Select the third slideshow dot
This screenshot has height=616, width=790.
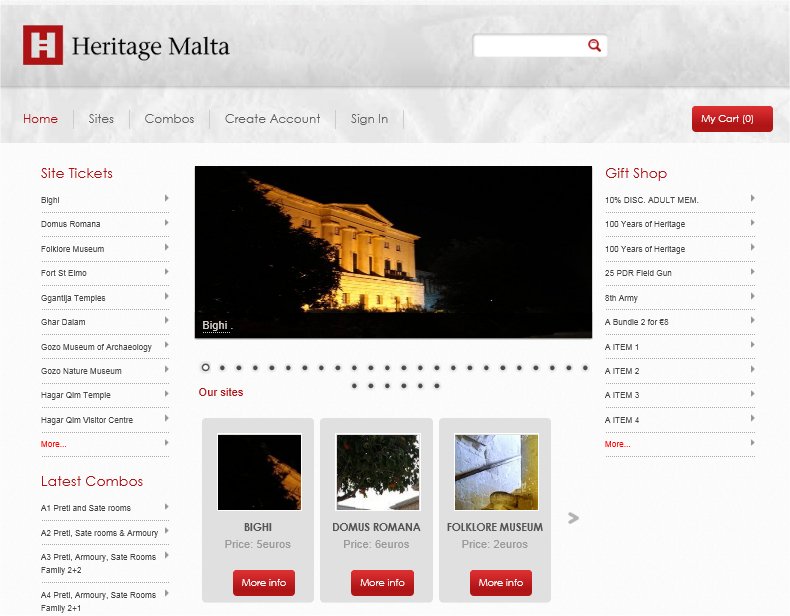coord(239,368)
